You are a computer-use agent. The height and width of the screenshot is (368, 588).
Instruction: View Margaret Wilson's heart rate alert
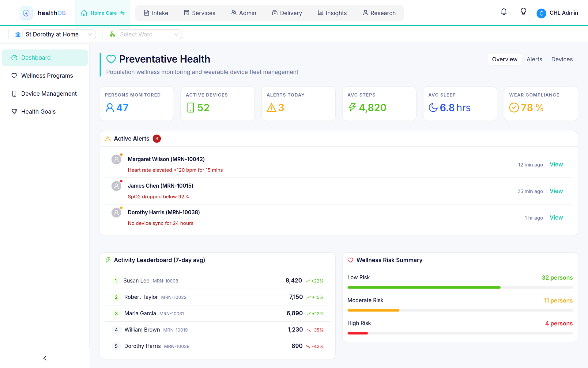click(x=556, y=164)
